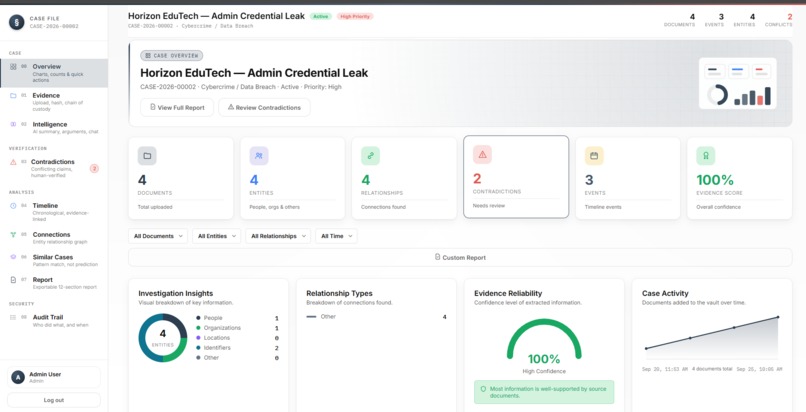This screenshot has height=412, width=806.
Task: Select the Entities stat card
Action: point(292,178)
